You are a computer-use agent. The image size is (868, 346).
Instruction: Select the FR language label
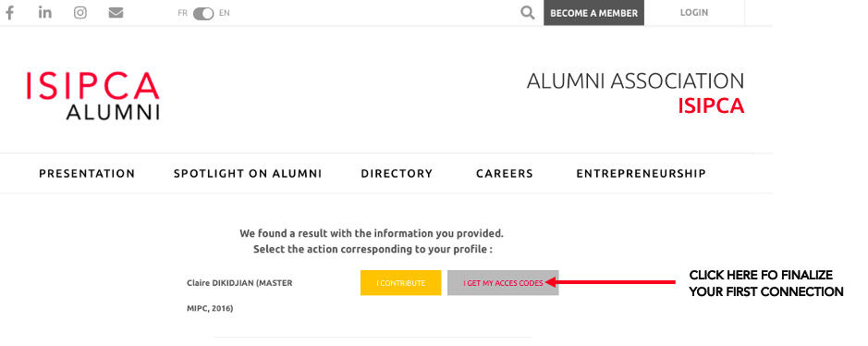(x=183, y=13)
